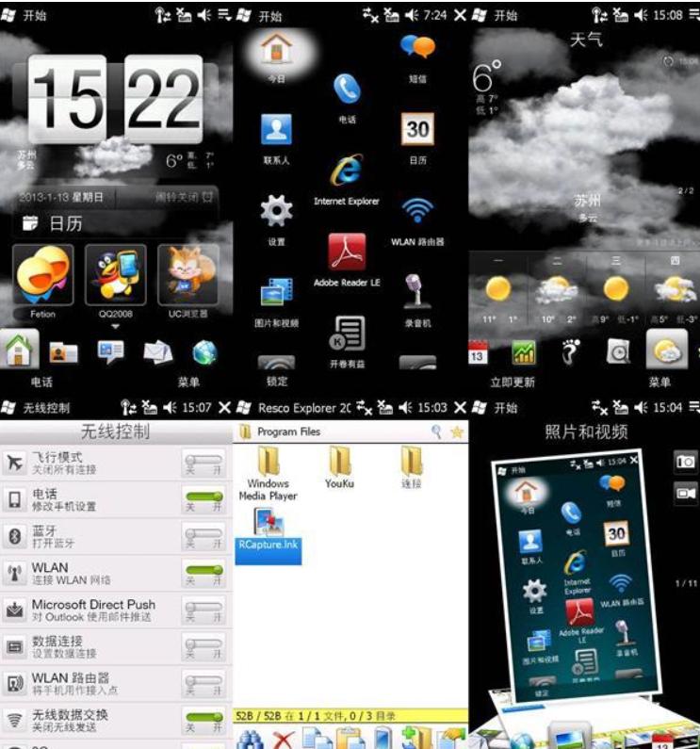Enable the WLAN 路由器 switch in 无线控制
Viewport: 700px width, 749px height.
coord(204,684)
